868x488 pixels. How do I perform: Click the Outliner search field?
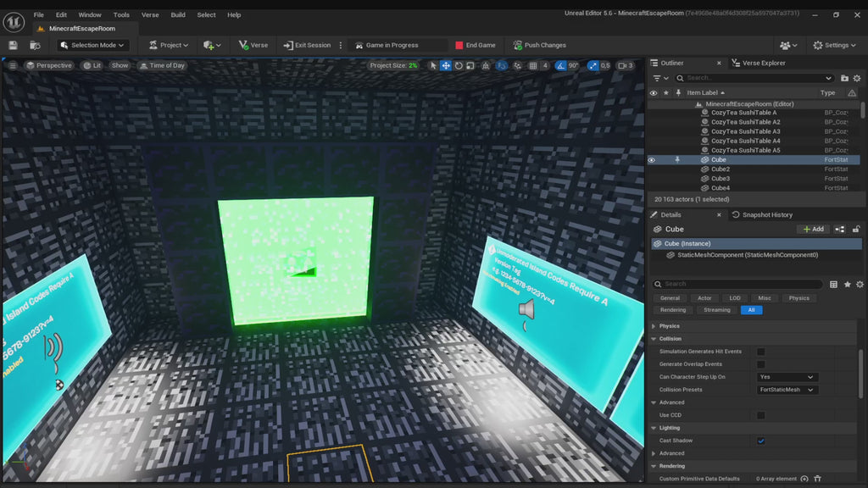754,78
